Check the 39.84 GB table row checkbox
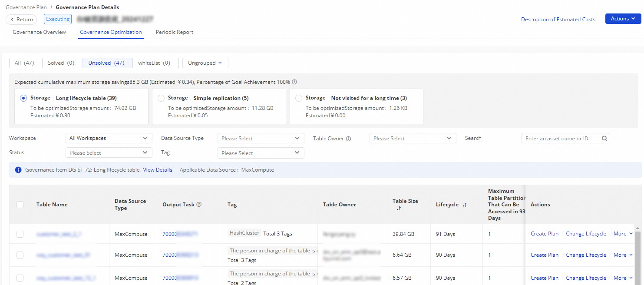The height and width of the screenshot is (285, 644). coord(20,234)
